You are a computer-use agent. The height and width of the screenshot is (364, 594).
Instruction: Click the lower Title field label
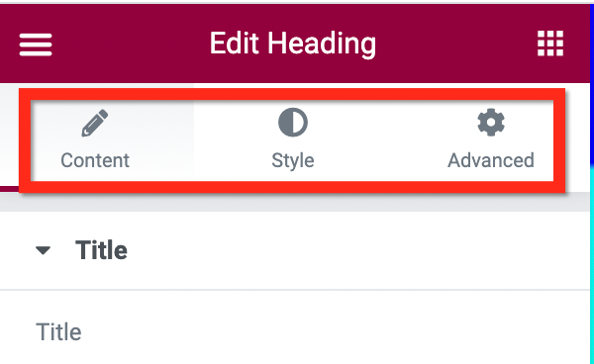(x=58, y=332)
